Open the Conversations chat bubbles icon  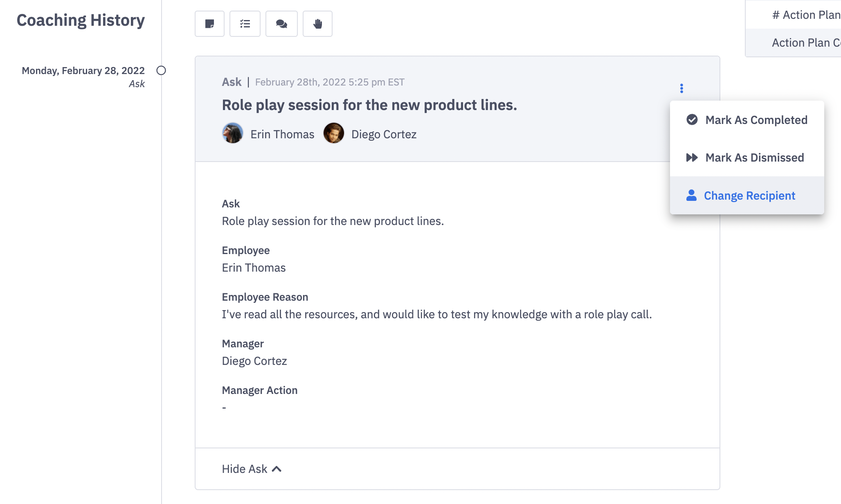point(281,24)
